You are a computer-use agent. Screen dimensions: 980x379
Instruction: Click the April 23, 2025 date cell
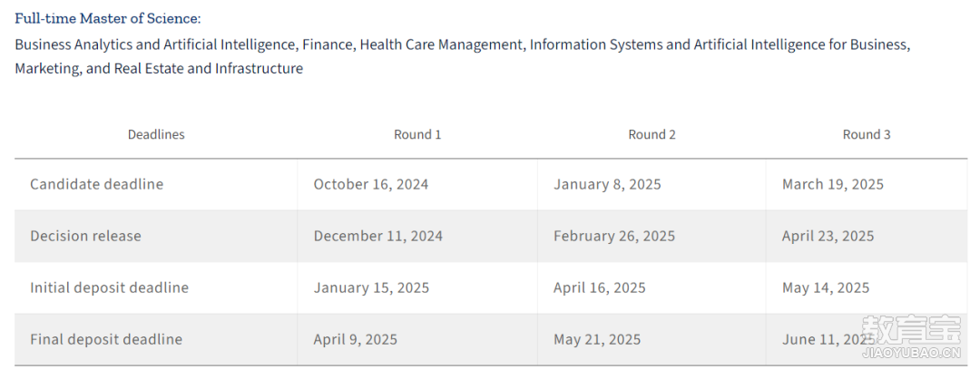pos(828,236)
